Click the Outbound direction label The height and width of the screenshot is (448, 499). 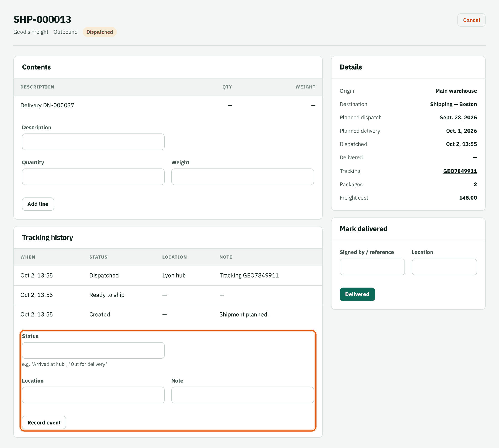pos(65,32)
